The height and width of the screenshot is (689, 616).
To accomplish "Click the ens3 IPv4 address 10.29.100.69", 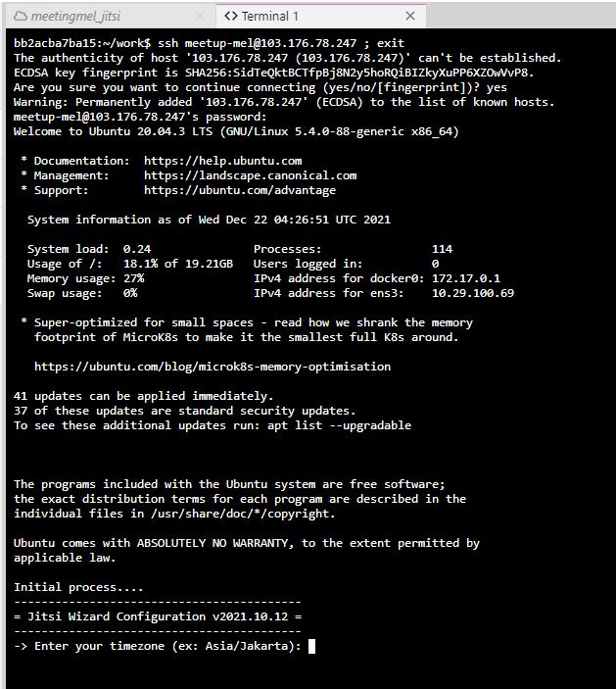I will tap(472, 293).
